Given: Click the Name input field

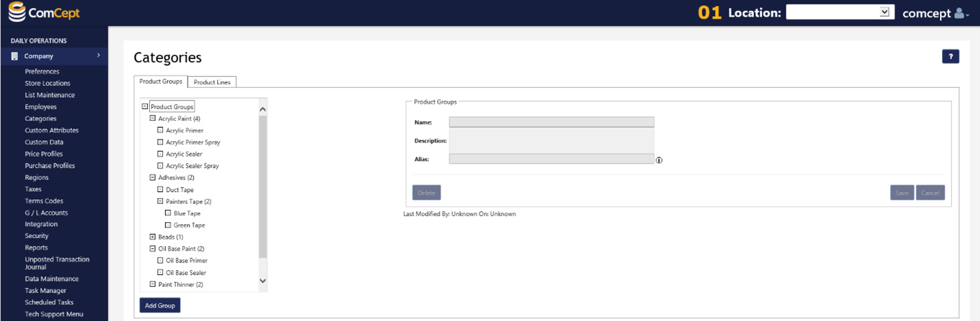Looking at the screenshot, I should pyautogui.click(x=551, y=122).
